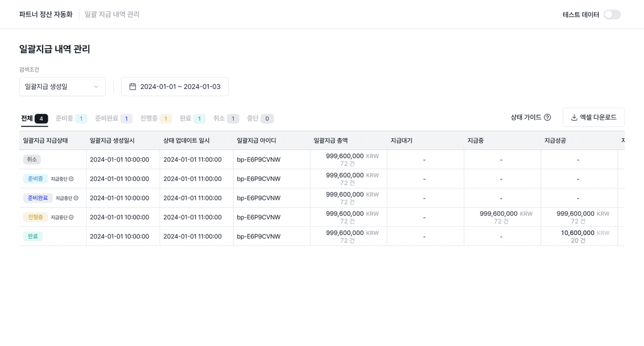This screenshot has width=644, height=346.
Task: Click 지급중단 icon in the 진행중 row
Action: pos(71,217)
